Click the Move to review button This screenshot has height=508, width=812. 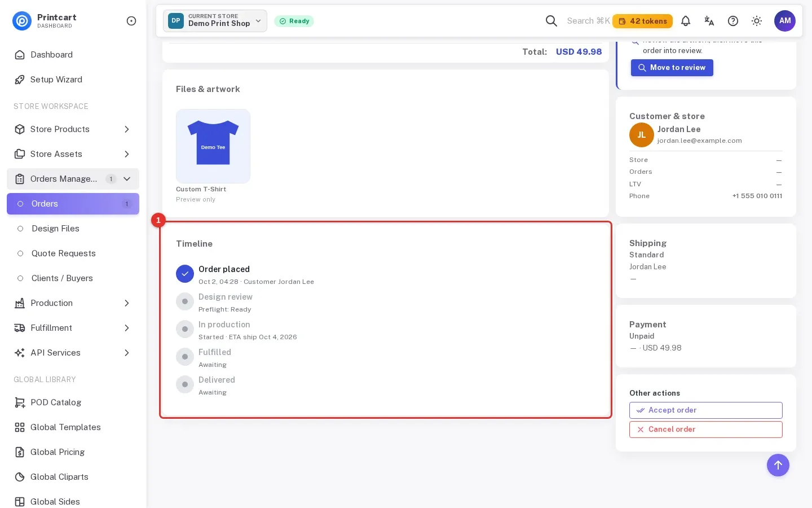672,68
